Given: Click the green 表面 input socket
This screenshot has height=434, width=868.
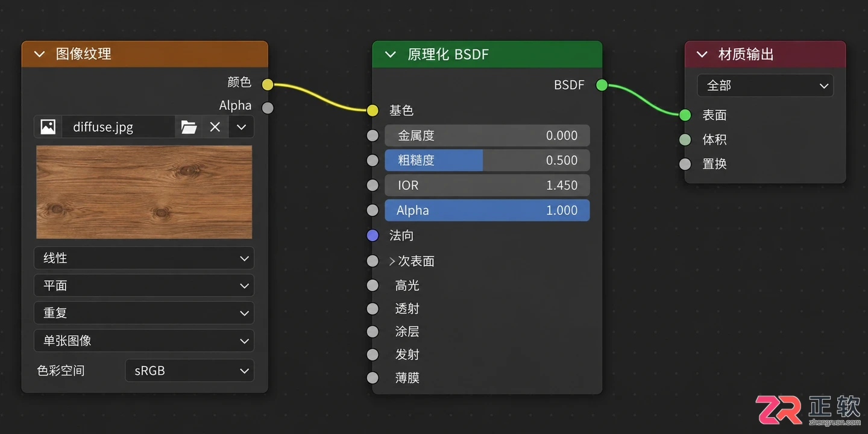Looking at the screenshot, I should 685,115.
